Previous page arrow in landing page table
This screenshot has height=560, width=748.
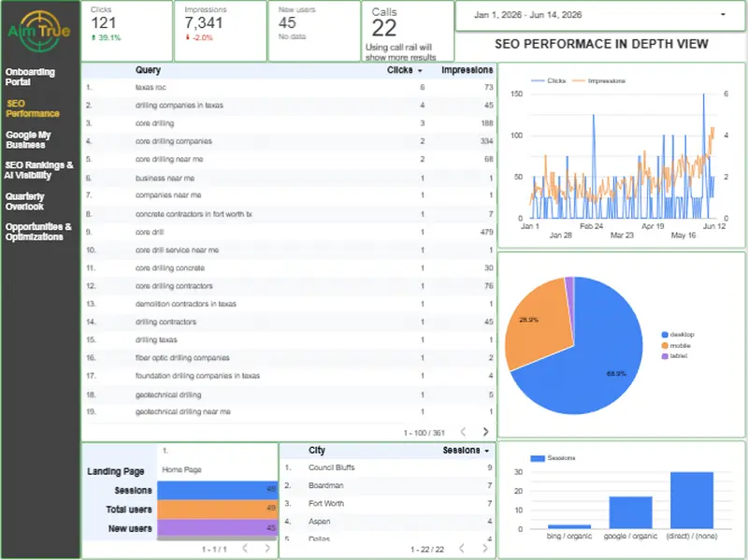(245, 549)
